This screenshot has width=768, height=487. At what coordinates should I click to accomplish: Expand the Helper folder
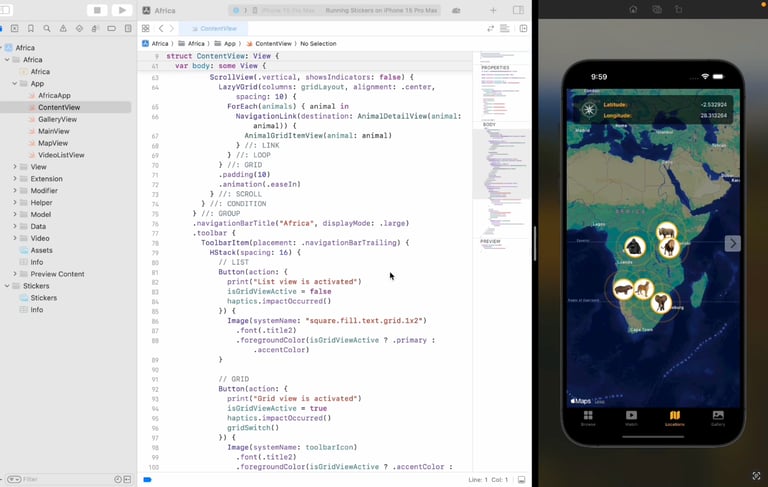tap(15, 202)
